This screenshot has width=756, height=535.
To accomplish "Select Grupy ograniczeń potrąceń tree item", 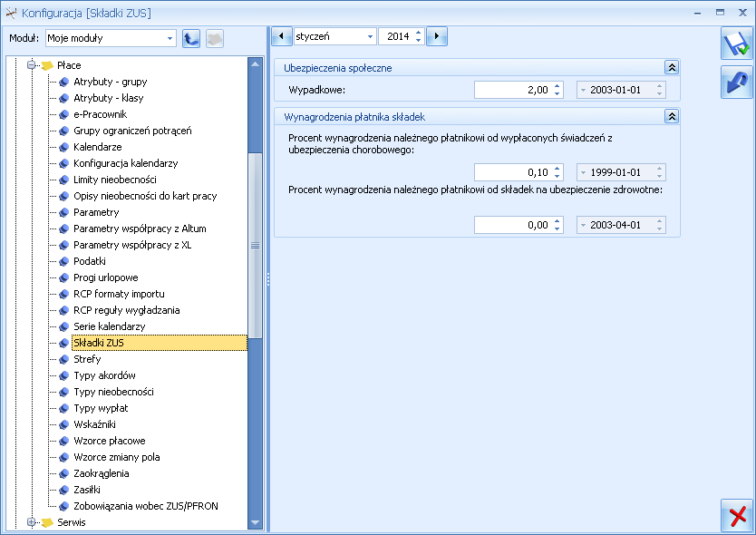I will 132,131.
